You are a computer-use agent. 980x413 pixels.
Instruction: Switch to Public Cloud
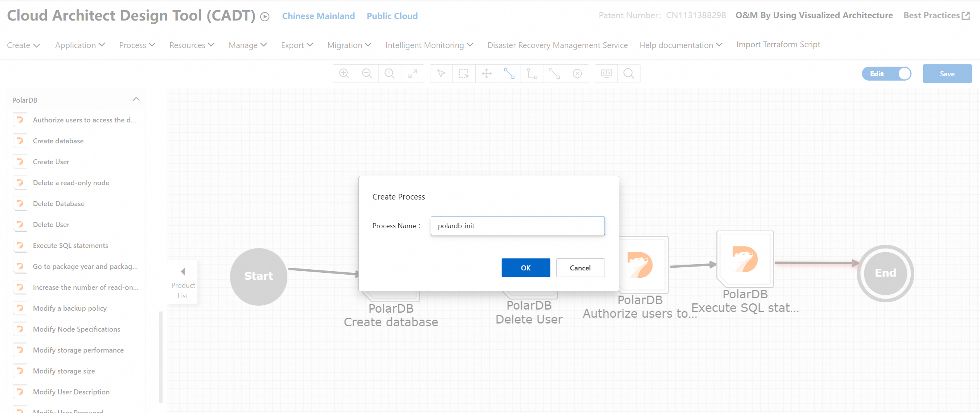tap(392, 16)
